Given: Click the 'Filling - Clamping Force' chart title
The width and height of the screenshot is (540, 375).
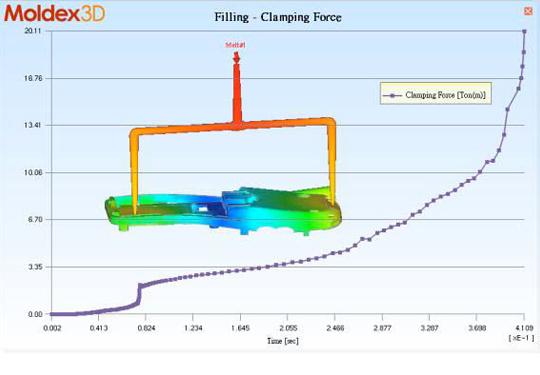Looking at the screenshot, I should tap(278, 17).
